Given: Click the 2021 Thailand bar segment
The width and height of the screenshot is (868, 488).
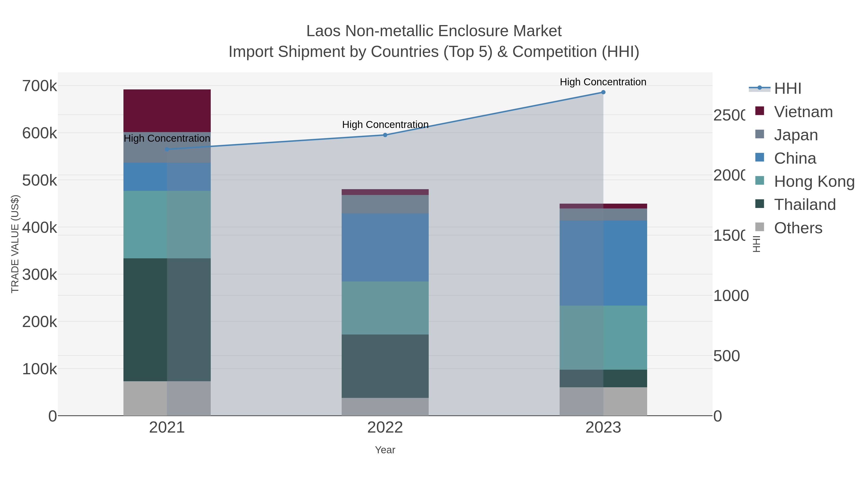Looking at the screenshot, I should (167, 320).
